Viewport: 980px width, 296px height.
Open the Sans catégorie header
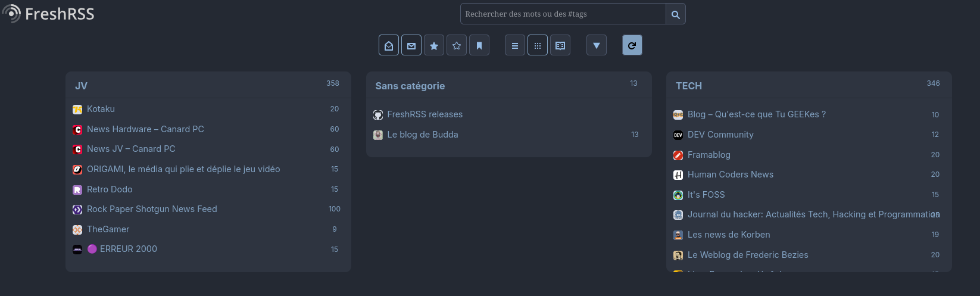pyautogui.click(x=410, y=86)
